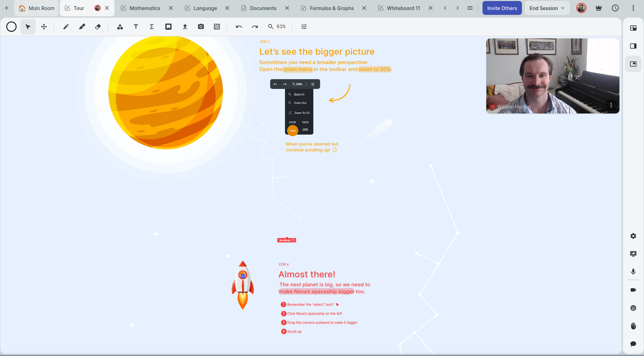Open the Documents tab
644x356 pixels.
coord(263,8)
